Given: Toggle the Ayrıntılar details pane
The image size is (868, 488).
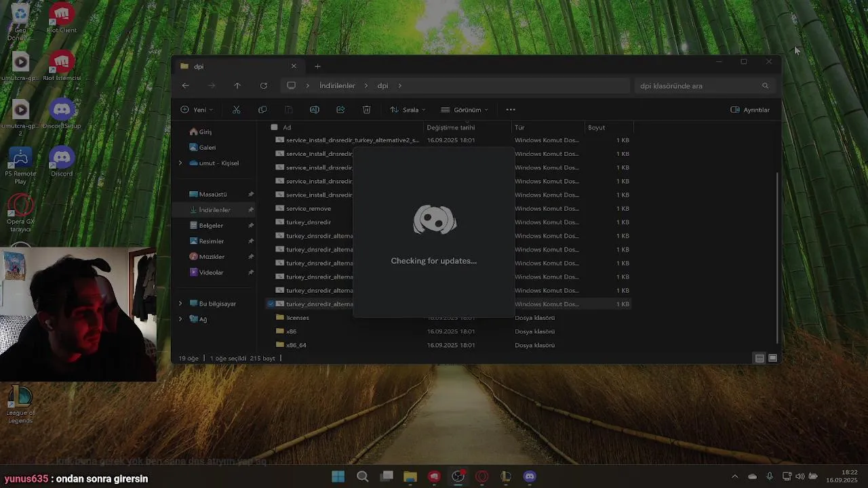Looking at the screenshot, I should click(x=750, y=110).
